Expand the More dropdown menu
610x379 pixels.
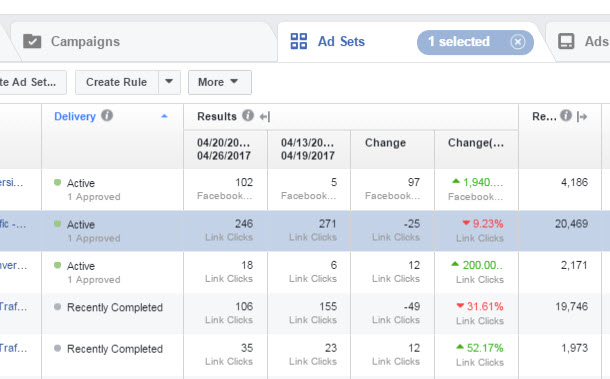220,82
